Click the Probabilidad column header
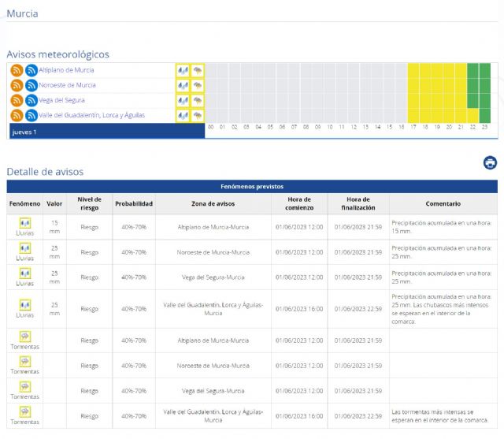The image size is (504, 439). [x=134, y=203]
